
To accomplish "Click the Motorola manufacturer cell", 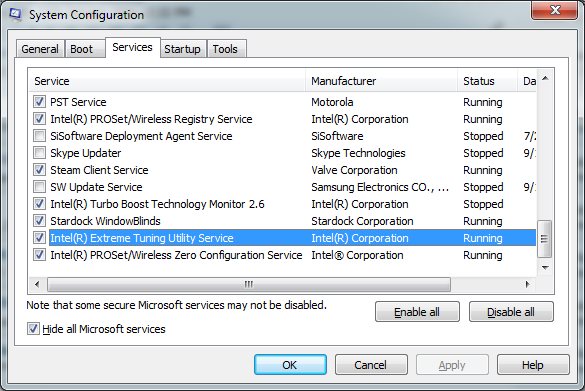I will coord(332,102).
